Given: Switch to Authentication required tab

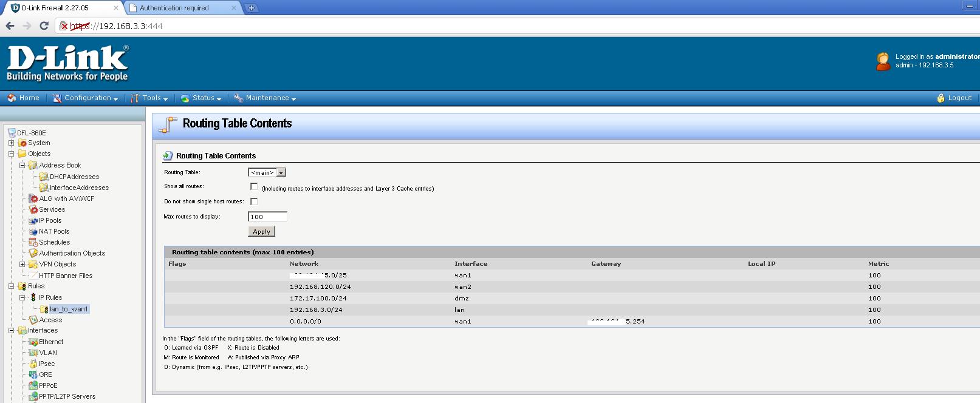Looking at the screenshot, I should click(x=181, y=8).
